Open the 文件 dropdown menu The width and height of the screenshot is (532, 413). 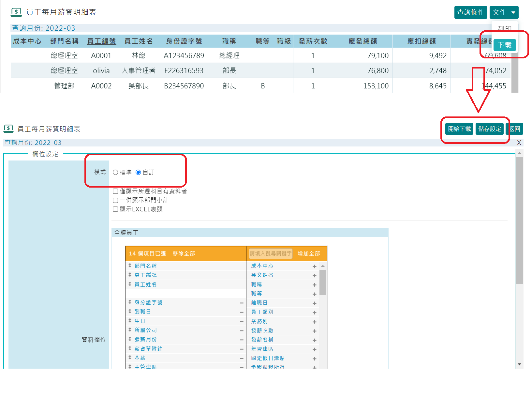[504, 12]
